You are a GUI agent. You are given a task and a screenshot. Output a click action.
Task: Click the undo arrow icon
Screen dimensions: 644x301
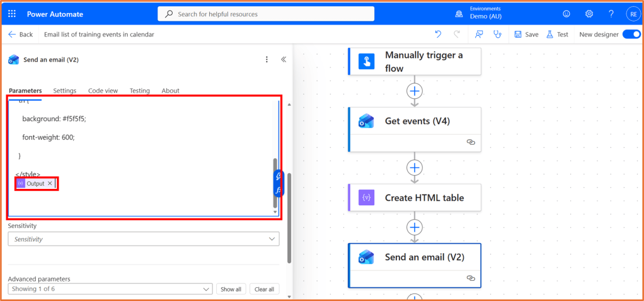click(x=438, y=35)
